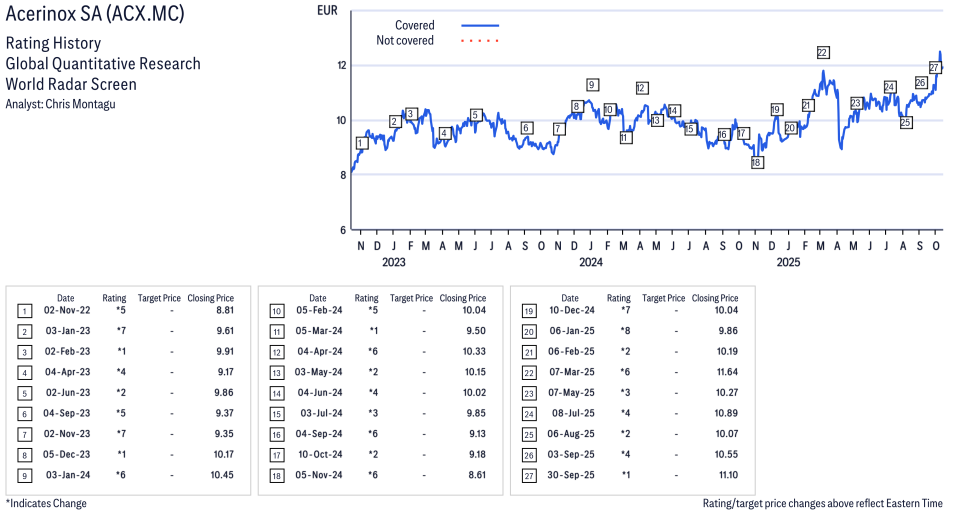Select chart marker 18 at the price low

click(x=757, y=162)
